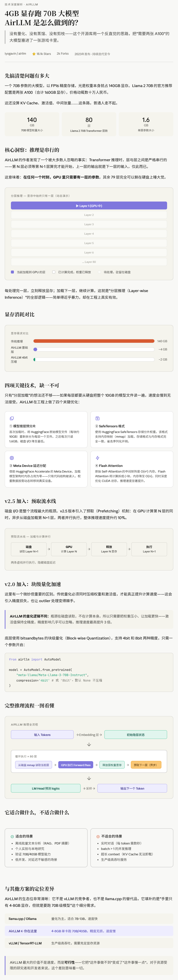Click the 采样 arrow label

[89, 788]
